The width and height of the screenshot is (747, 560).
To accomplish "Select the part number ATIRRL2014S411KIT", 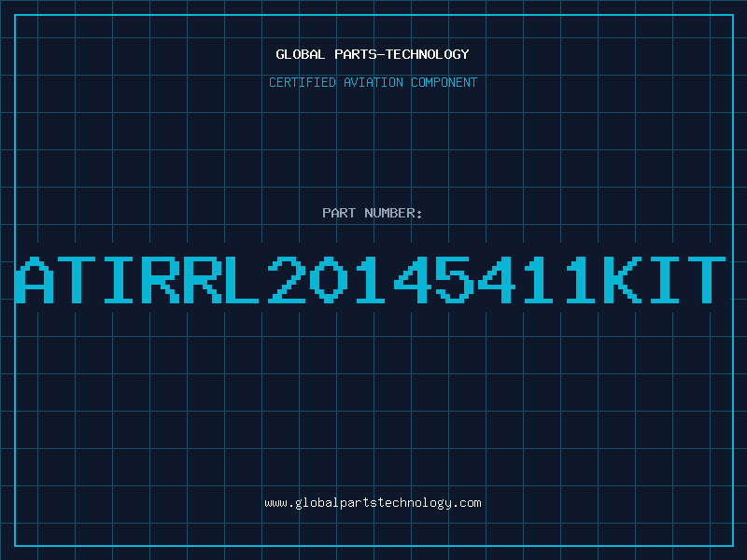I will [371, 280].
